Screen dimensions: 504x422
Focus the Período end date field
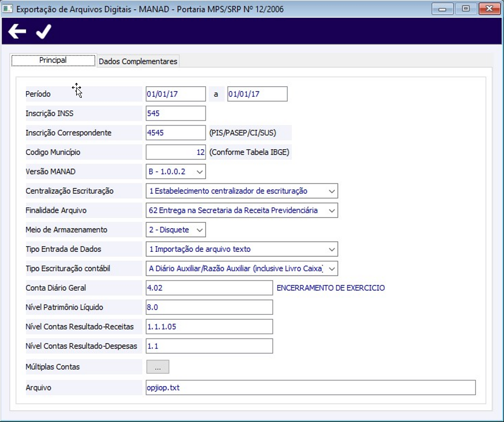(257, 94)
